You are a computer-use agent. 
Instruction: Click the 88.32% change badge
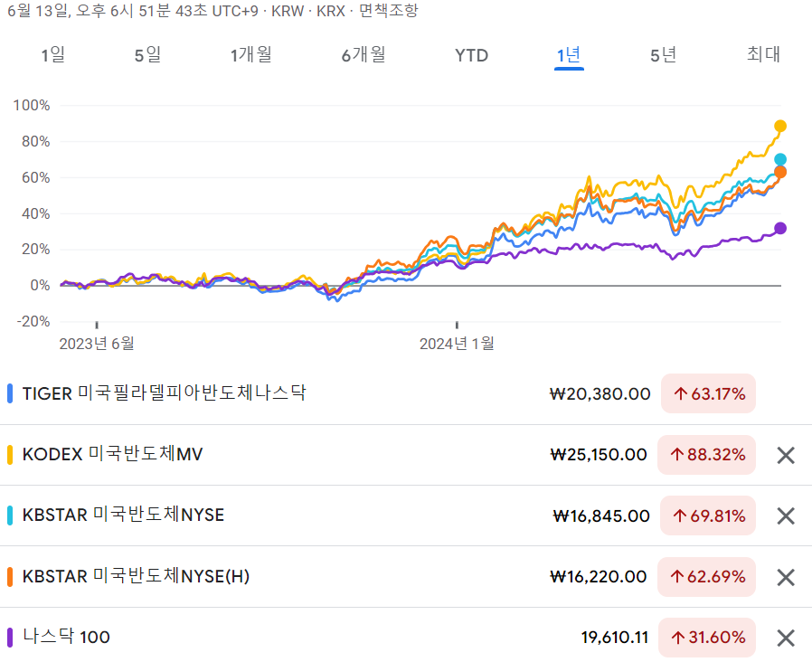coord(706,455)
